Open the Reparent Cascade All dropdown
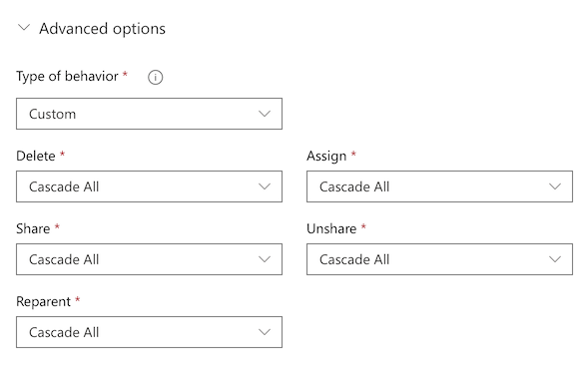 (x=149, y=332)
